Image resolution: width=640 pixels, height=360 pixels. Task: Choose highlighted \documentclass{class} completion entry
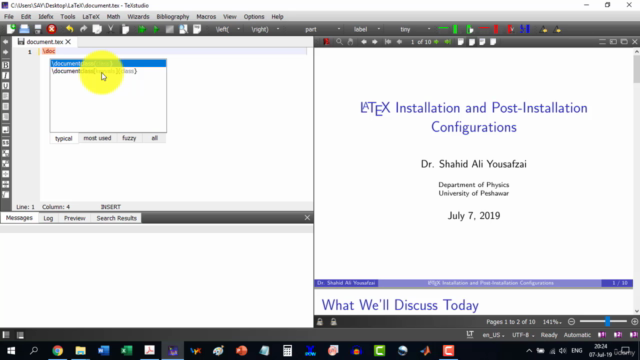[x=108, y=63]
